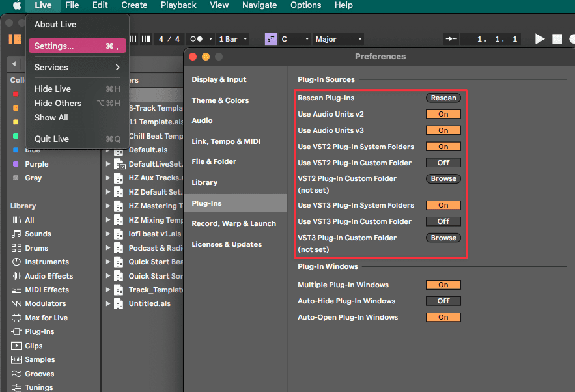The height and width of the screenshot is (392, 575).
Task: Open the Licenses & Updates tab
Action: pos(234,244)
